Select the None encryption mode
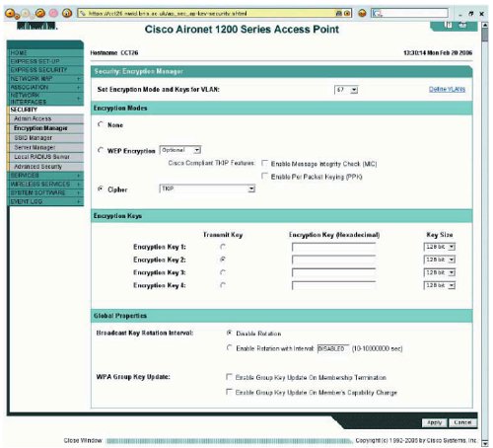This screenshot has width=493, height=448. (x=101, y=124)
